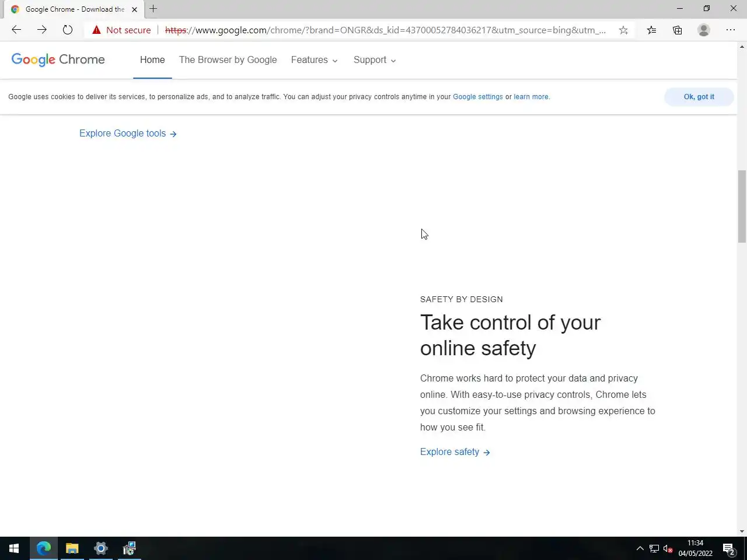Open the Collections icon
The image size is (747, 560).
coord(677,30)
